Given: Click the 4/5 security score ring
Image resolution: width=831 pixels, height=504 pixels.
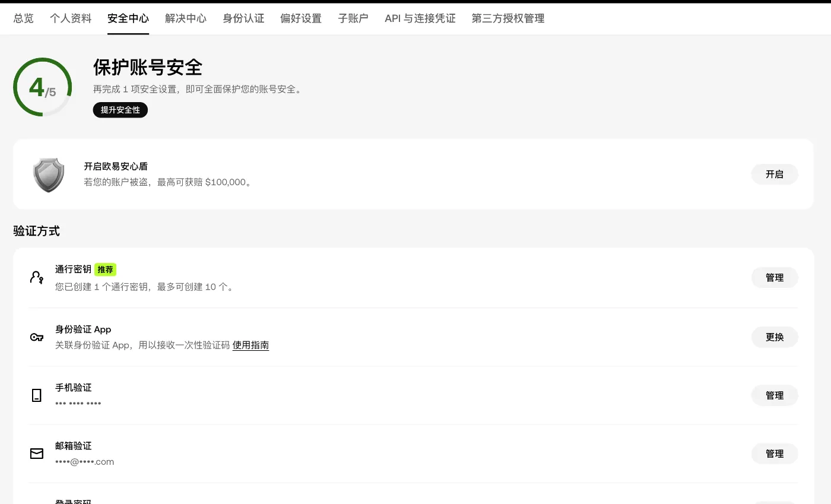Looking at the screenshot, I should pos(43,87).
